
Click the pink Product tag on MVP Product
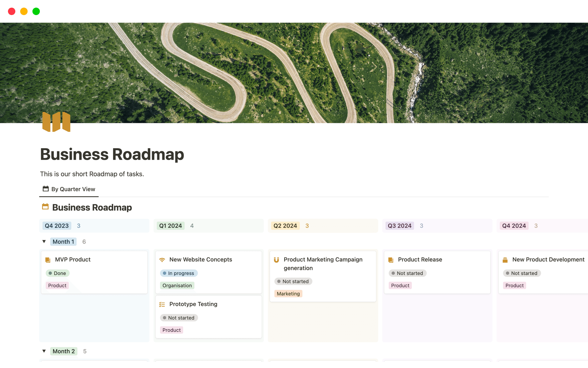coord(57,285)
